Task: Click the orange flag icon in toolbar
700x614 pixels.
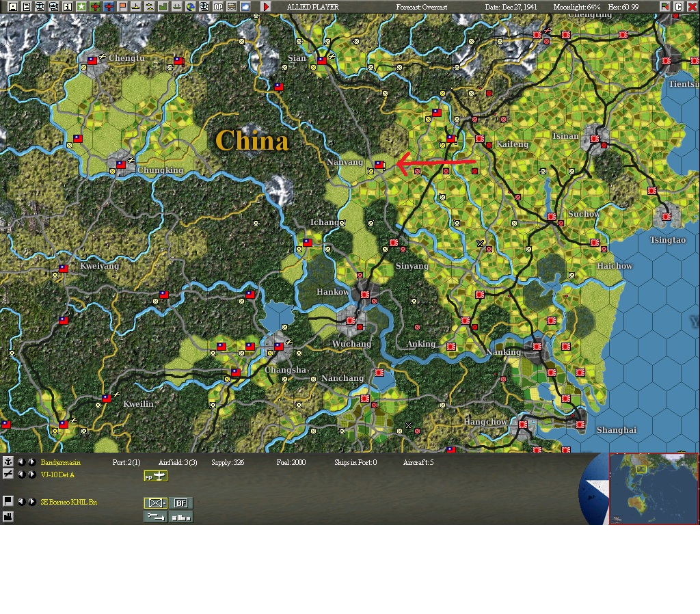Action: (122, 7)
